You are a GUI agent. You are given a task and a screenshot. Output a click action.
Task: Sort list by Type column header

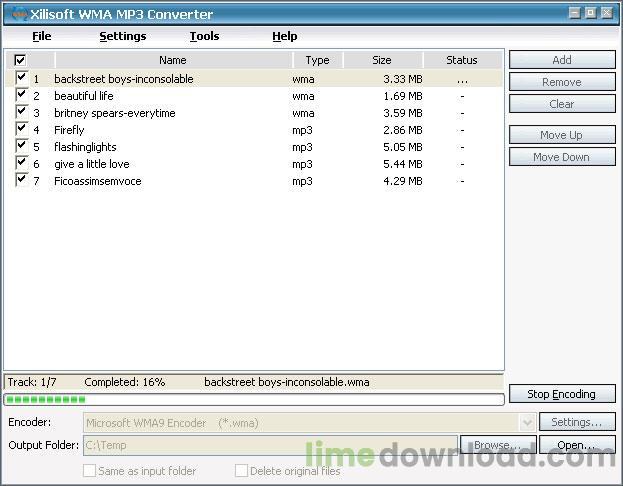(x=317, y=60)
